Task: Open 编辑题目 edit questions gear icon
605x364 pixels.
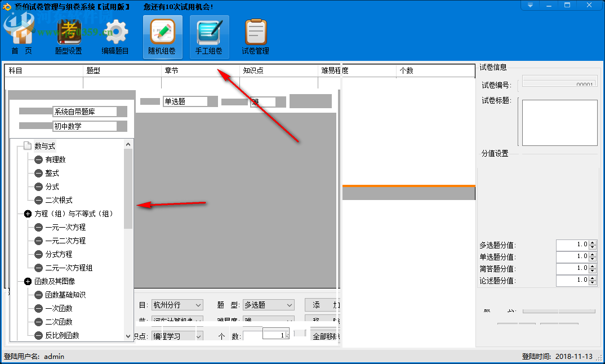Action: 115,37
